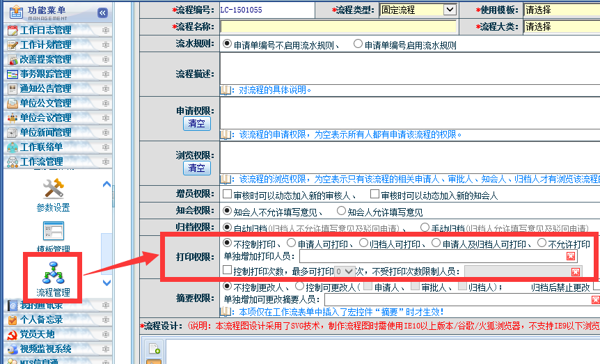Screen dimensions: 600x364
Task: Click the red clear icon in 不受打印次数限制人员 field
Action: click(x=575, y=271)
